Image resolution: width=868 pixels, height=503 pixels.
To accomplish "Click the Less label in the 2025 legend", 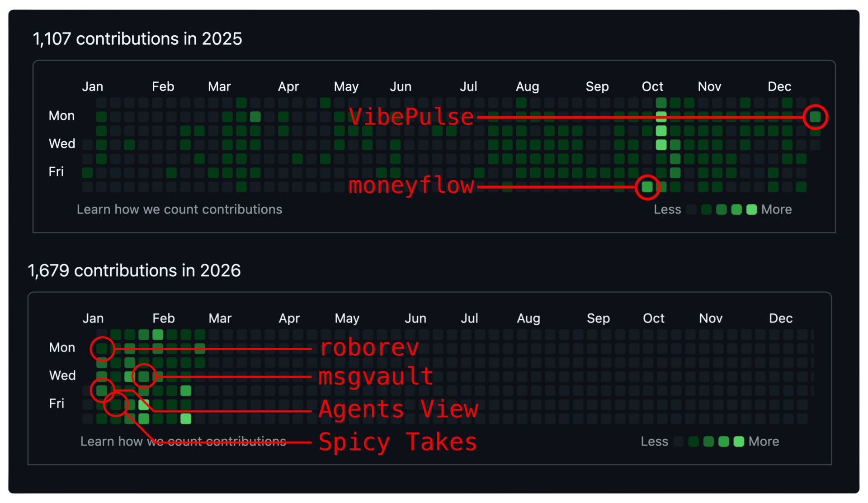I will (x=667, y=209).
